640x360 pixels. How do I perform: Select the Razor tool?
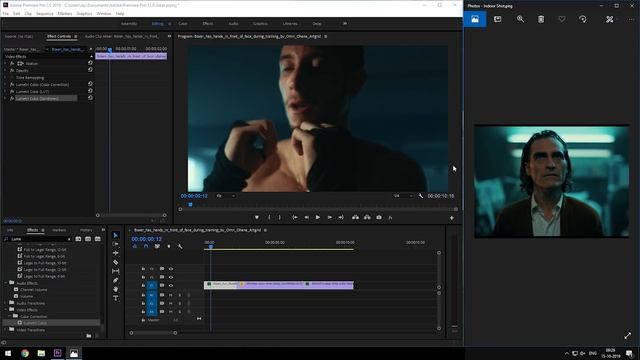pyautogui.click(x=116, y=262)
